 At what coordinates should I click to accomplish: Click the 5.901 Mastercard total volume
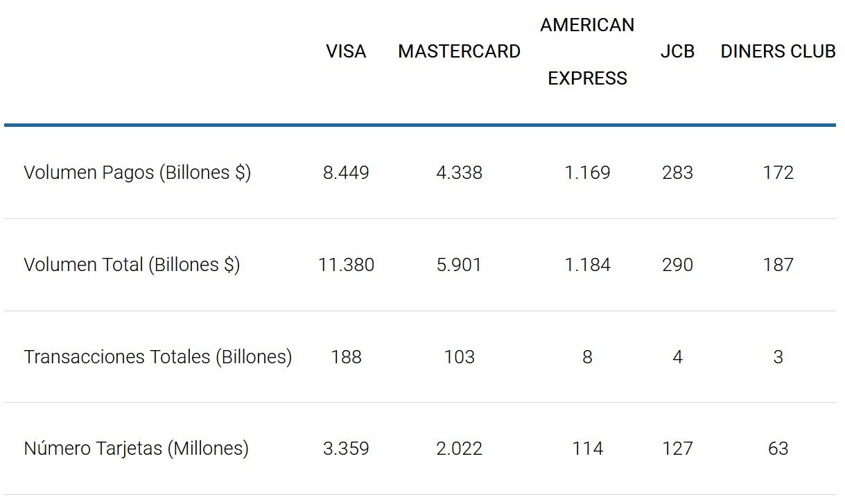pyautogui.click(x=459, y=265)
